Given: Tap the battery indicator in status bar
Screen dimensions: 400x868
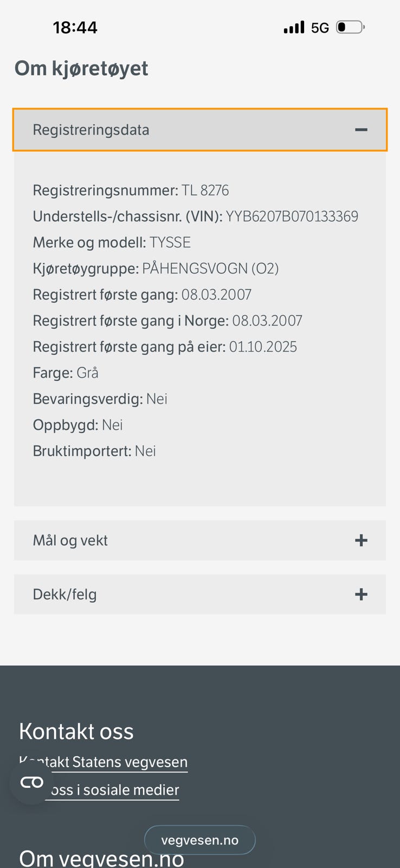Looking at the screenshot, I should pyautogui.click(x=351, y=27).
